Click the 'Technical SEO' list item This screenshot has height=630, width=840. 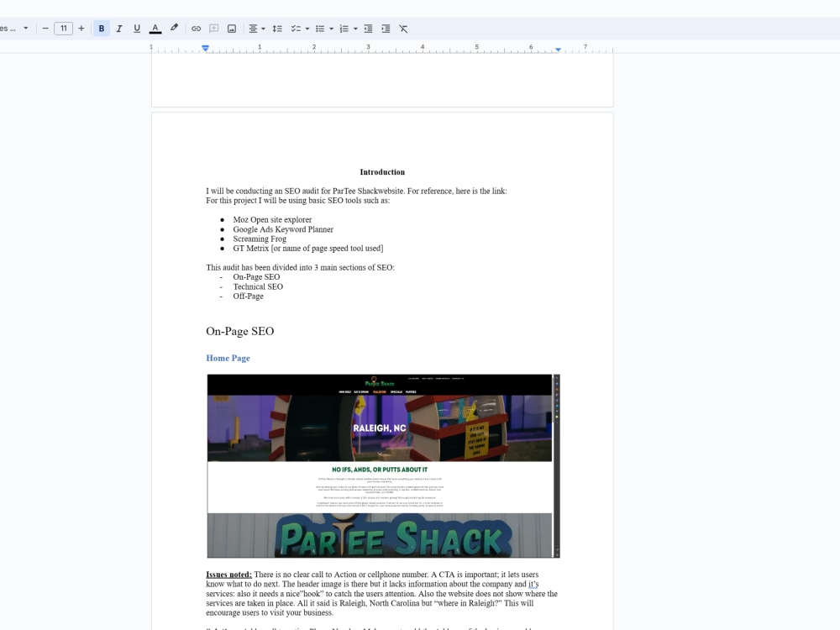(258, 286)
